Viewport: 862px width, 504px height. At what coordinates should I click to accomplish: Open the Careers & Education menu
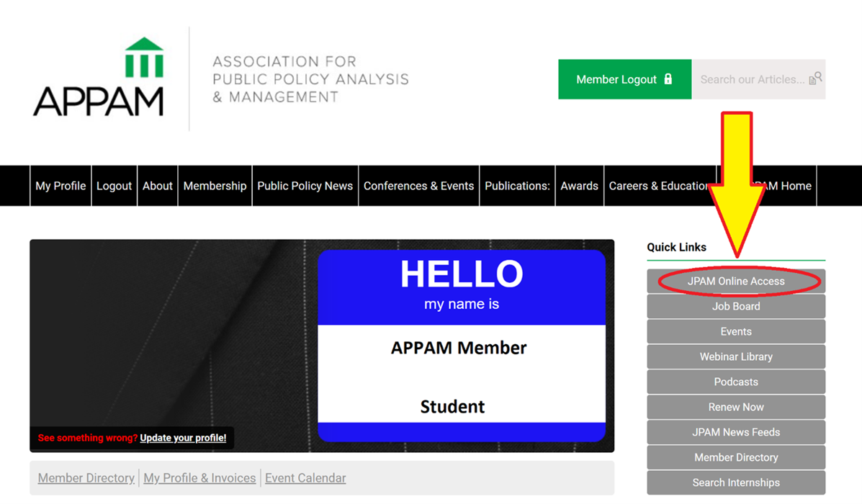659,186
